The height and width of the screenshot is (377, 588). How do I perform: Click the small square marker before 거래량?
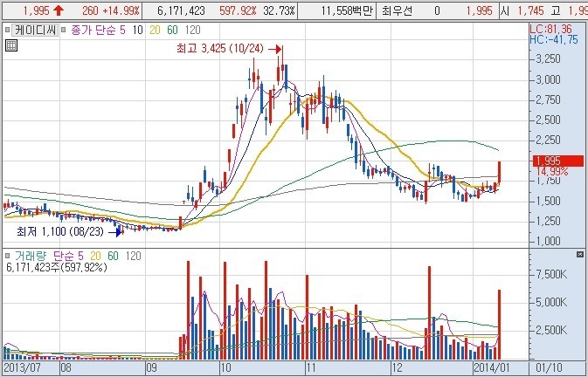[x=7, y=256]
